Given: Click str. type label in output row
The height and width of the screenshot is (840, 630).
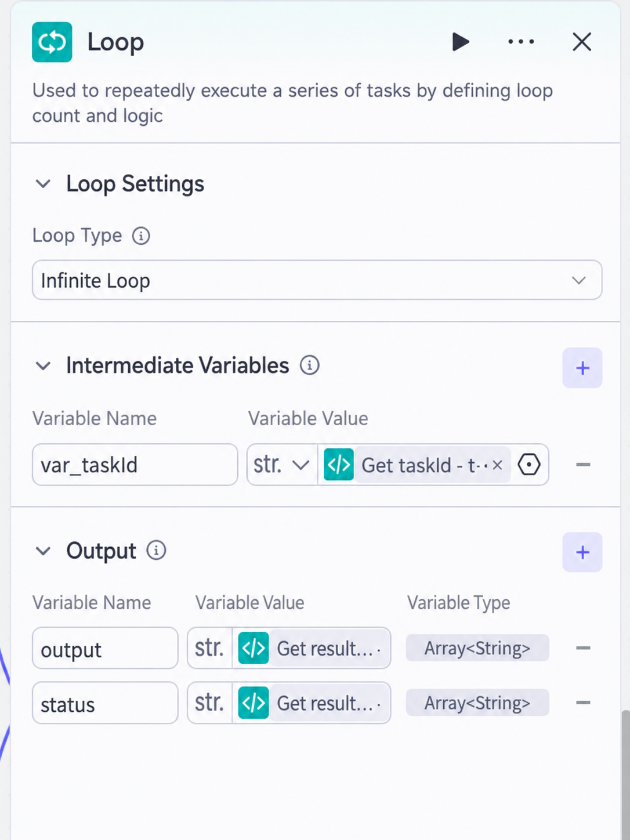Looking at the screenshot, I should point(209,648).
